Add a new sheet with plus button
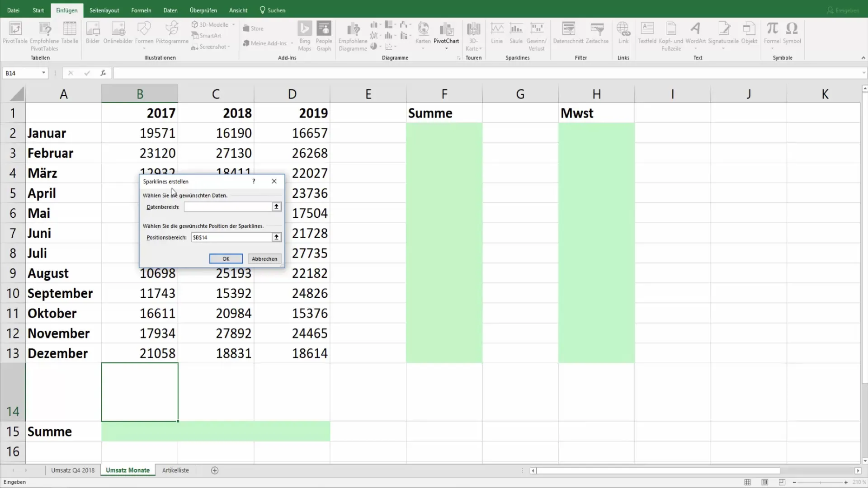The width and height of the screenshot is (868, 488). point(215,470)
